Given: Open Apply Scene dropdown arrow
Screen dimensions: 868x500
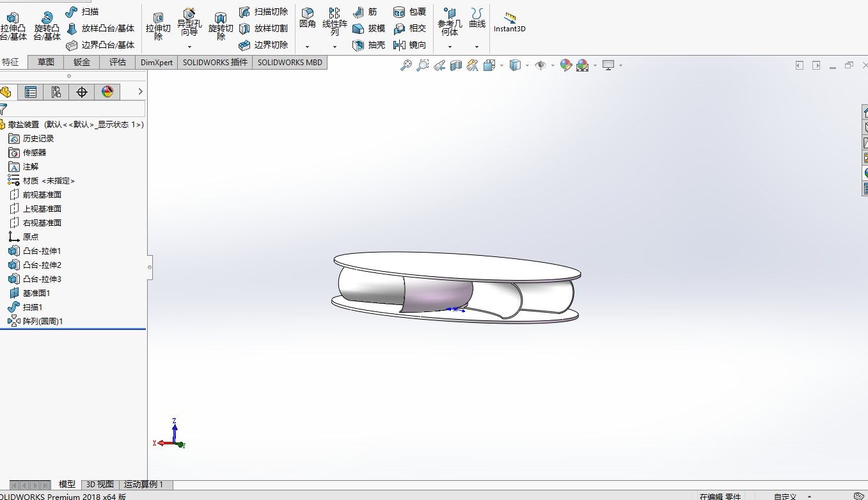Looking at the screenshot, I should [595, 65].
